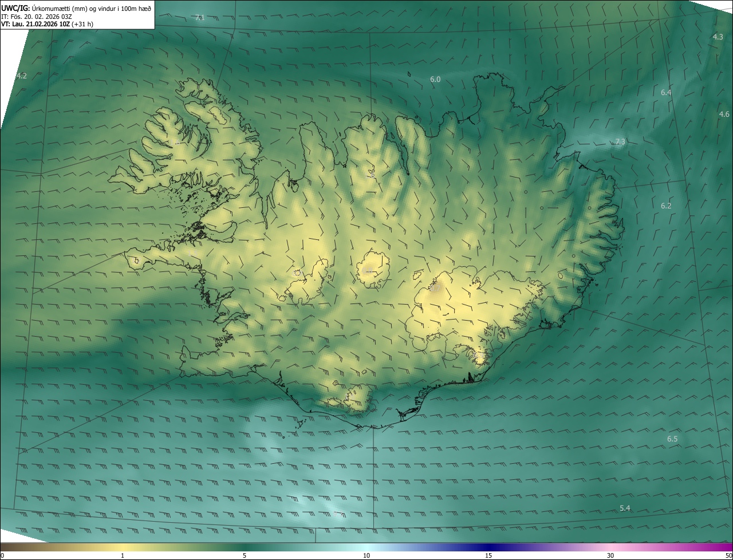The height and width of the screenshot is (560, 733).
Task: Click the colour scale tick label 30
Action: point(610,555)
